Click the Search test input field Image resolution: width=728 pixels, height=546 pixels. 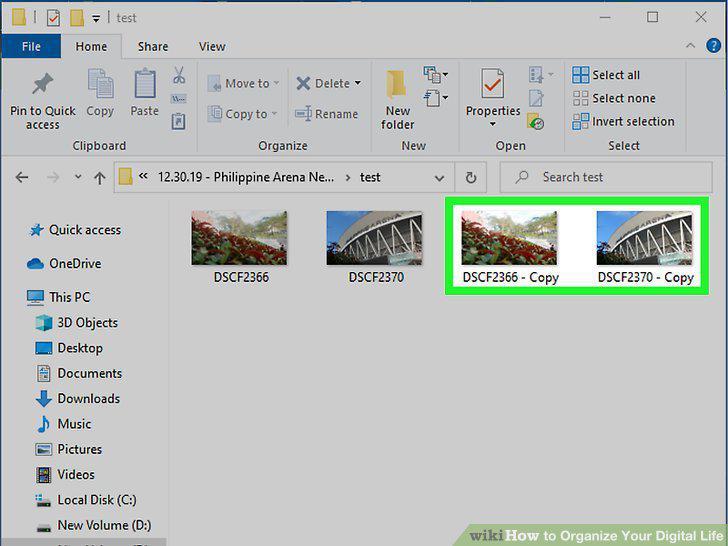[606, 177]
